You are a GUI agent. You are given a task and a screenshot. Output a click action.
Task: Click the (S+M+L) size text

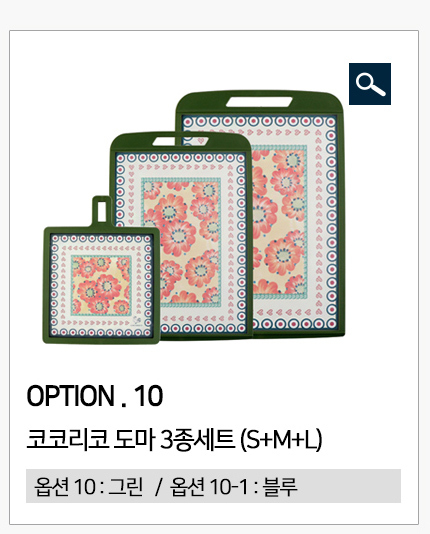[x=281, y=440]
